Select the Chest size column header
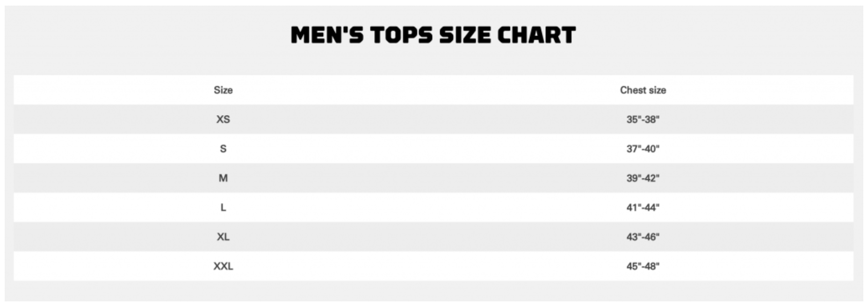Screen dimensions: 868x307 (643, 90)
